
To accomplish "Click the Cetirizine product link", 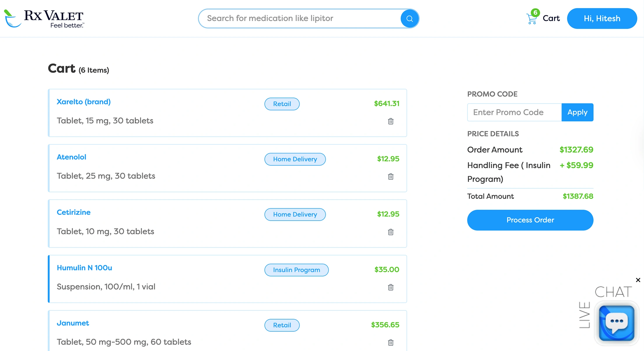I will [x=73, y=212].
